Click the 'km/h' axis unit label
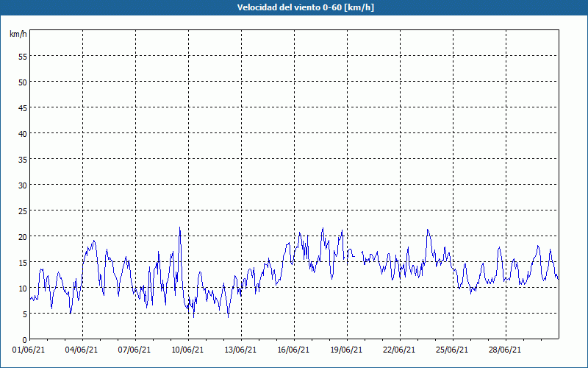This screenshot has width=588, height=368. 18,34
